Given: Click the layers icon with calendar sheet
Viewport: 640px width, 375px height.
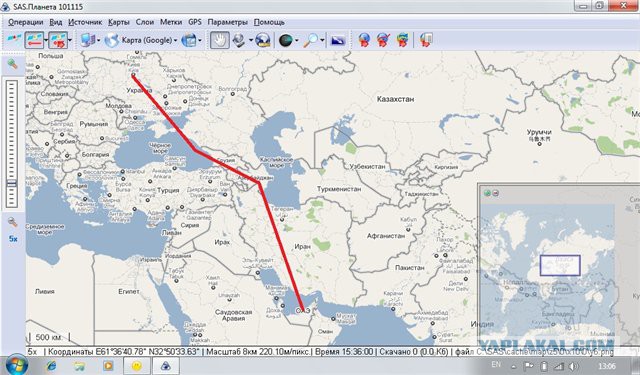Looking at the screenshot, I should (189, 40).
